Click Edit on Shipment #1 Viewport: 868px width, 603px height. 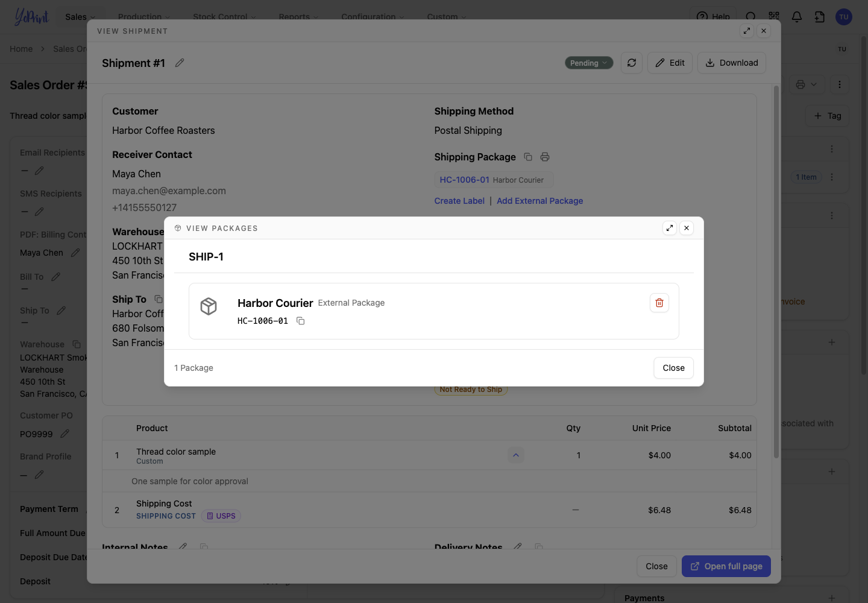point(670,63)
